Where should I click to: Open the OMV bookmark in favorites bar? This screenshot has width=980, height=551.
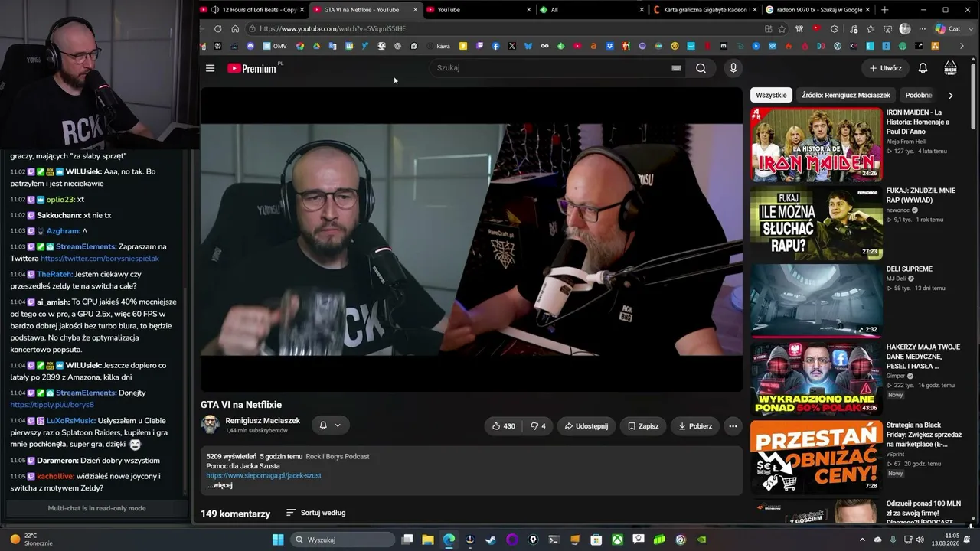[274, 46]
